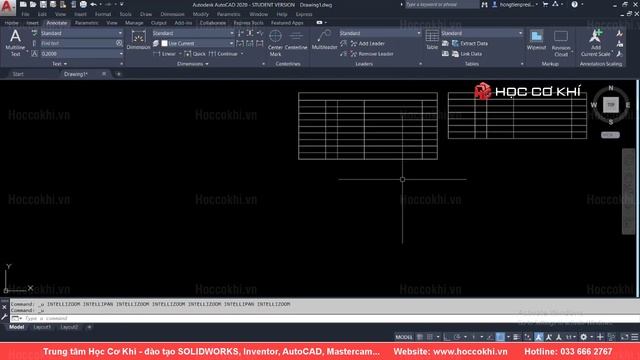
Task: Open the Format menu
Action: click(x=103, y=14)
